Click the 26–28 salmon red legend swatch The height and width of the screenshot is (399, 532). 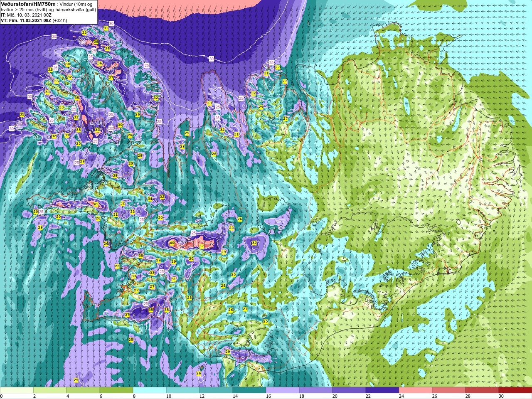pyautogui.click(x=449, y=390)
